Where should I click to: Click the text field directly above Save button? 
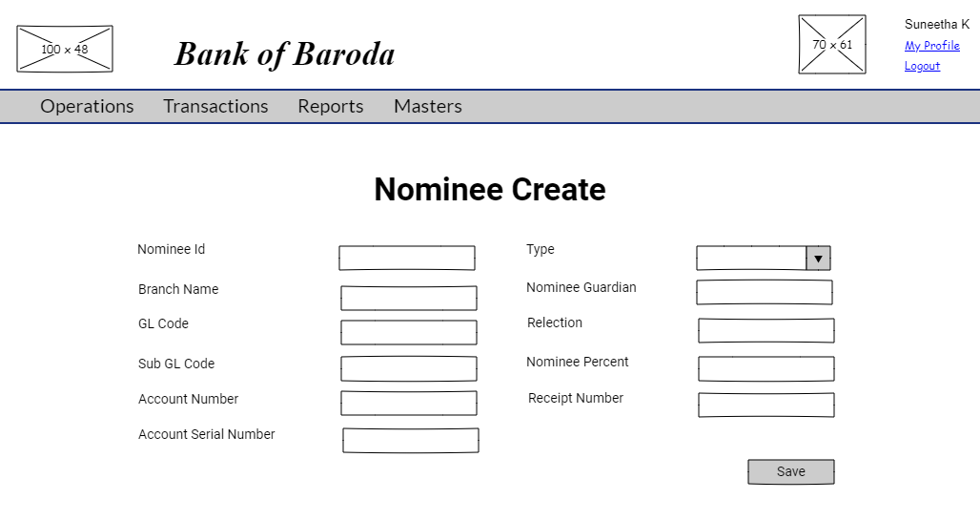coord(766,406)
